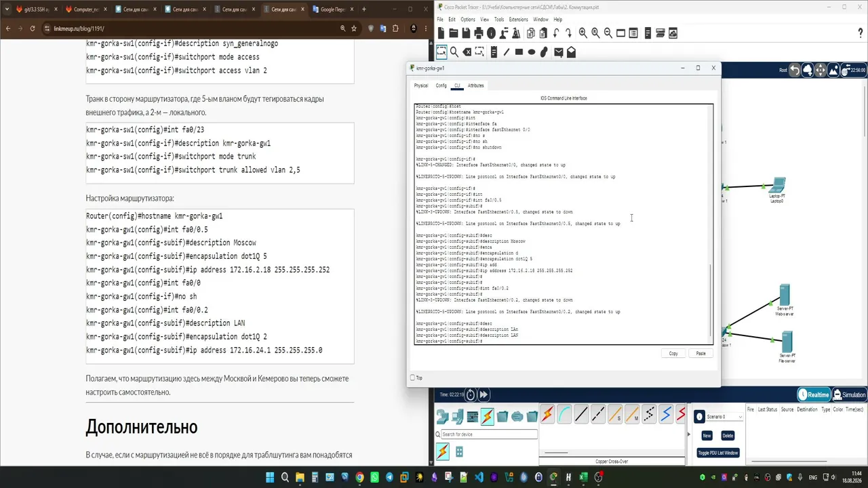868x488 pixels.
Task: Pick the Copper Cross-Over dashed cable
Action: 598,415
